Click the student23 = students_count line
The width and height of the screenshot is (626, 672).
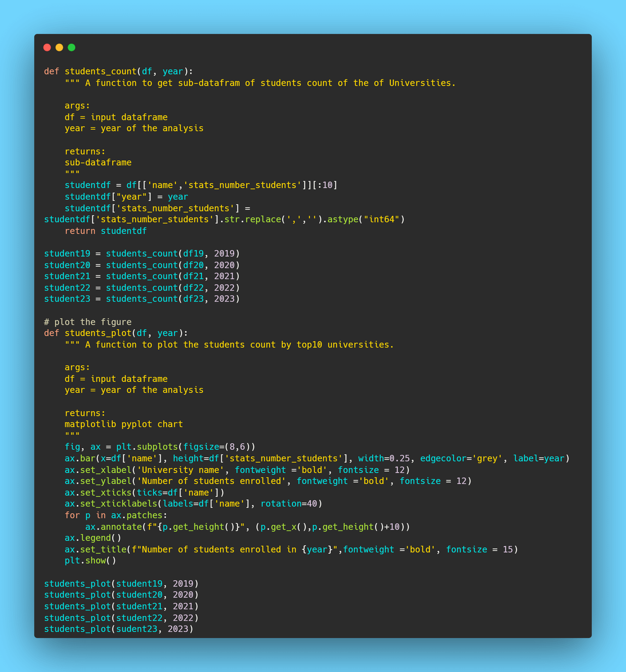click(x=141, y=299)
